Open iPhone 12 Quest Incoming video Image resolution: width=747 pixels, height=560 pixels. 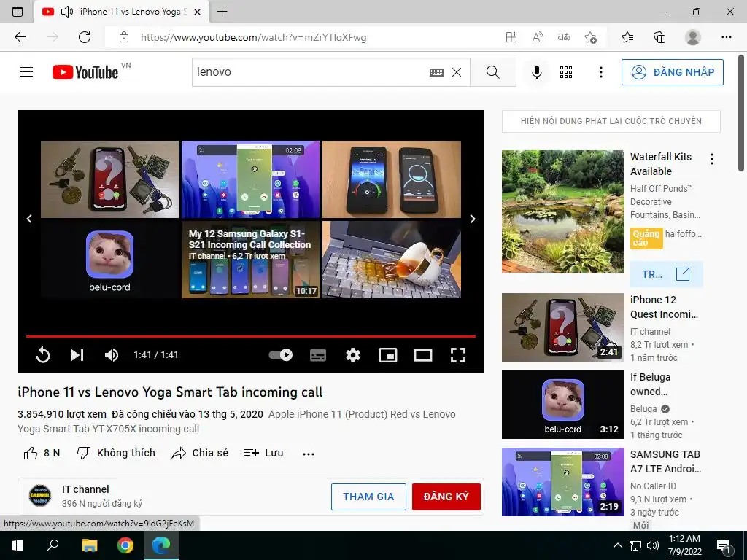(x=562, y=327)
